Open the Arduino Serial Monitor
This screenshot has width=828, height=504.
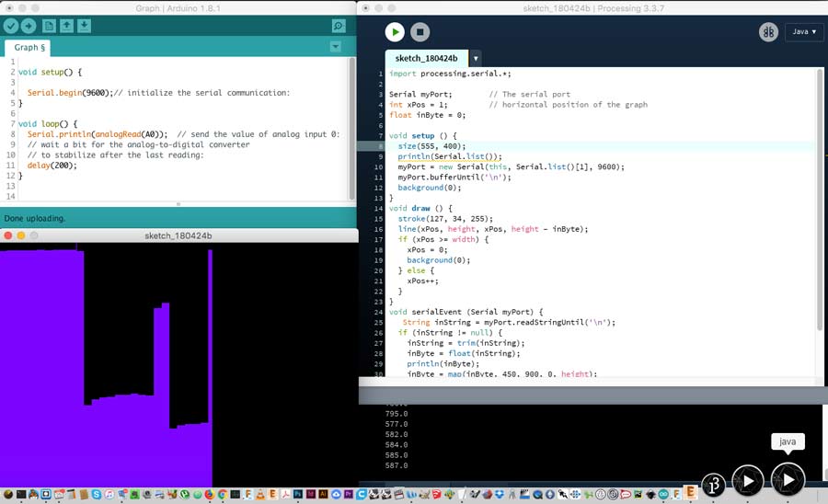pos(339,26)
